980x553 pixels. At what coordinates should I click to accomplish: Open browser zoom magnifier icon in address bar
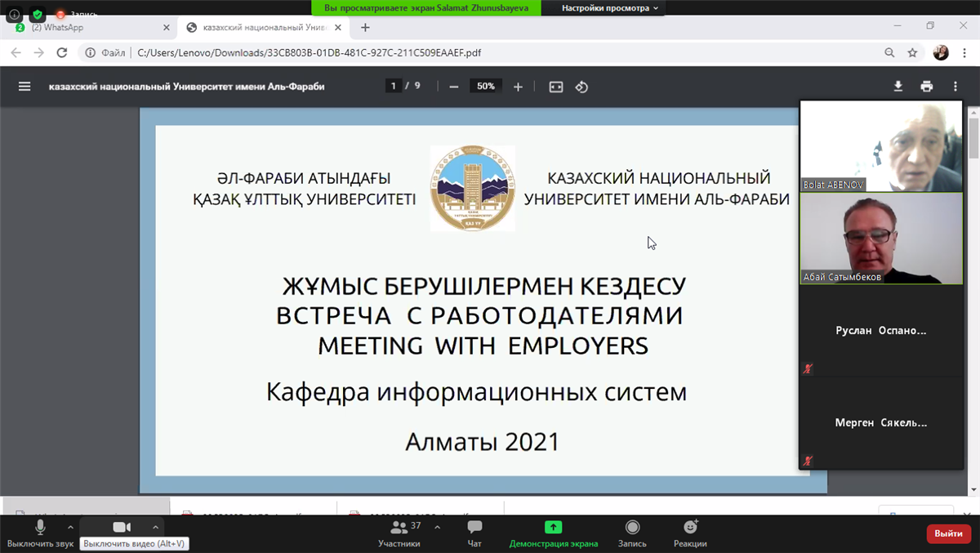tap(890, 52)
